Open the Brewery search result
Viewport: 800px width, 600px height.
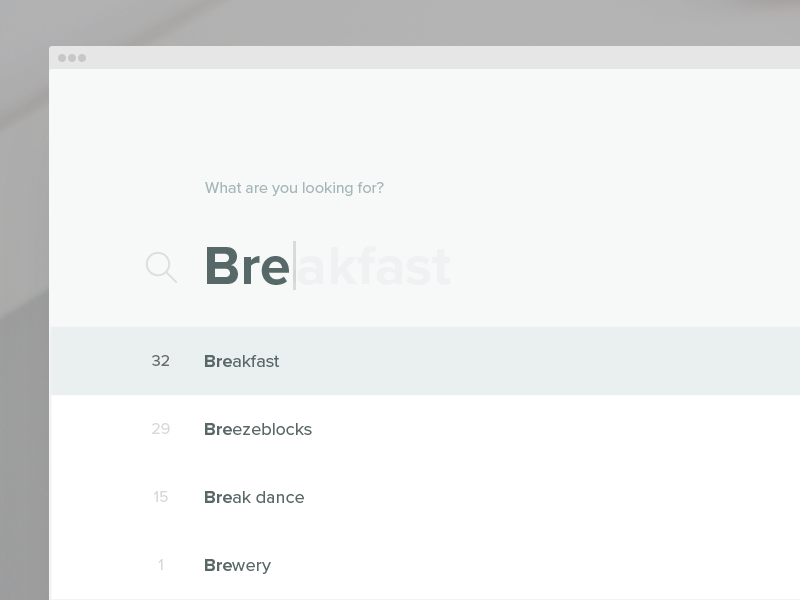tap(238, 565)
